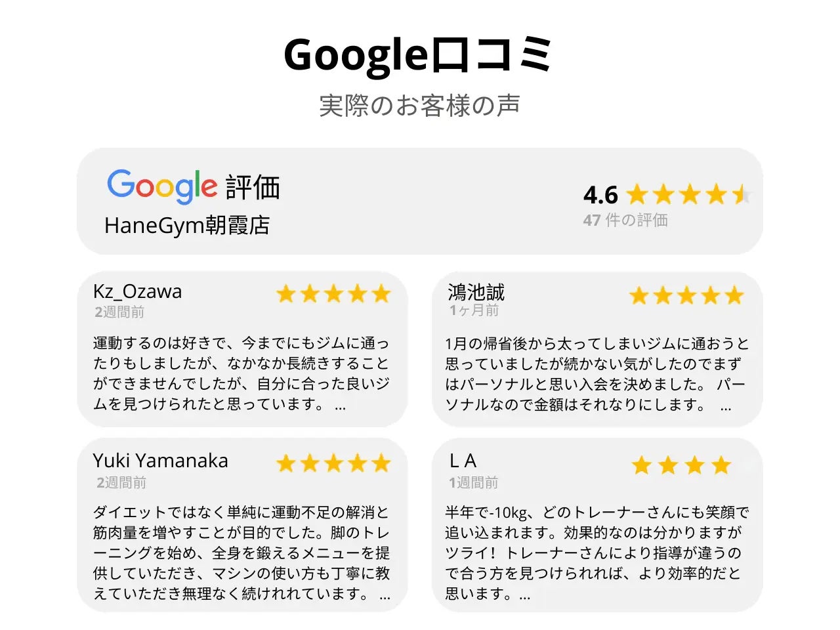Viewport: 840px width, 630px height.
Task: Click the HaneGym朝霞店 store name
Action: coord(187,225)
